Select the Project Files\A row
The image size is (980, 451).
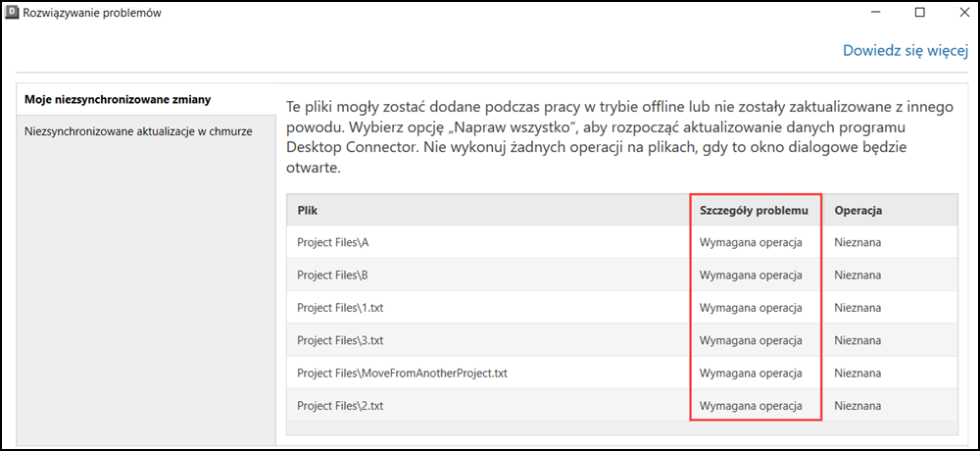(x=622, y=243)
